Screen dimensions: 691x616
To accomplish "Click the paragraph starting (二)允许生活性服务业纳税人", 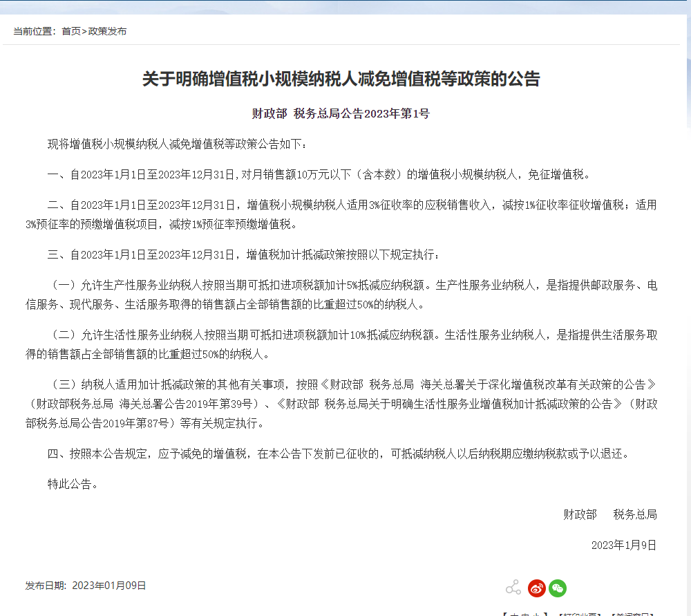I will [341, 344].
